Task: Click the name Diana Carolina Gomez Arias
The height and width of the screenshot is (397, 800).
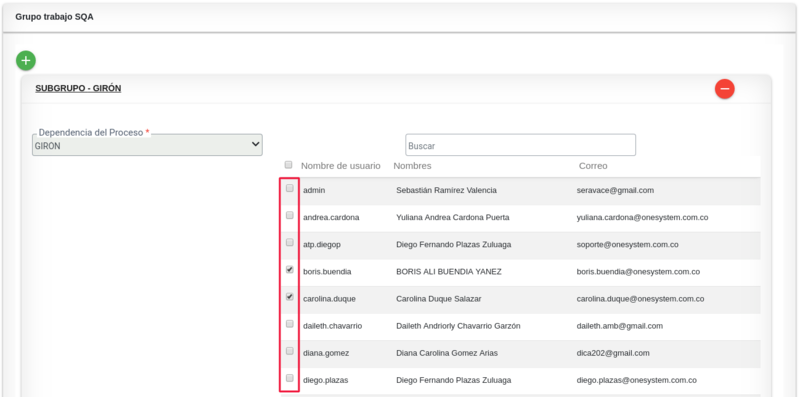Action: pos(447,353)
